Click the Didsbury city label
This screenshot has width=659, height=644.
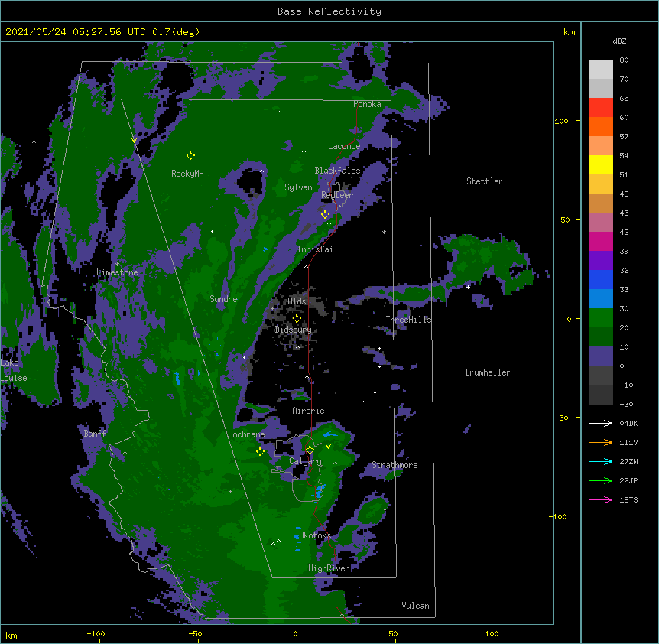294,330
